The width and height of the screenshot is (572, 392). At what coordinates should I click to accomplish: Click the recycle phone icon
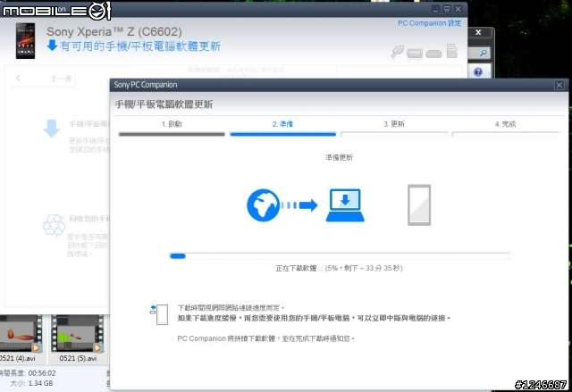pyautogui.click(x=54, y=225)
